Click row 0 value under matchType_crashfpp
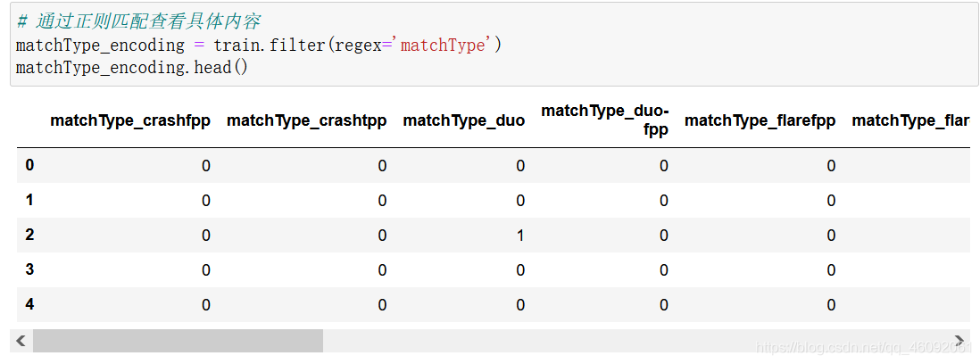The height and width of the screenshot is (364, 980). pyautogui.click(x=205, y=166)
